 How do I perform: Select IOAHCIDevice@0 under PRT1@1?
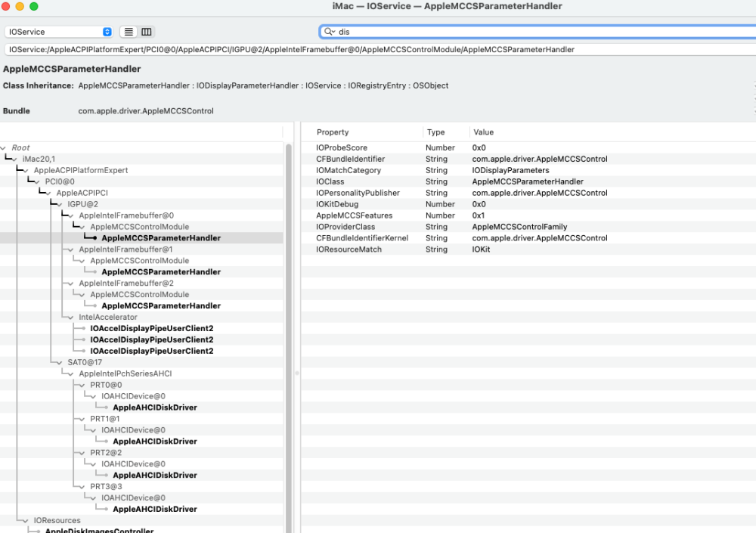coord(133,429)
